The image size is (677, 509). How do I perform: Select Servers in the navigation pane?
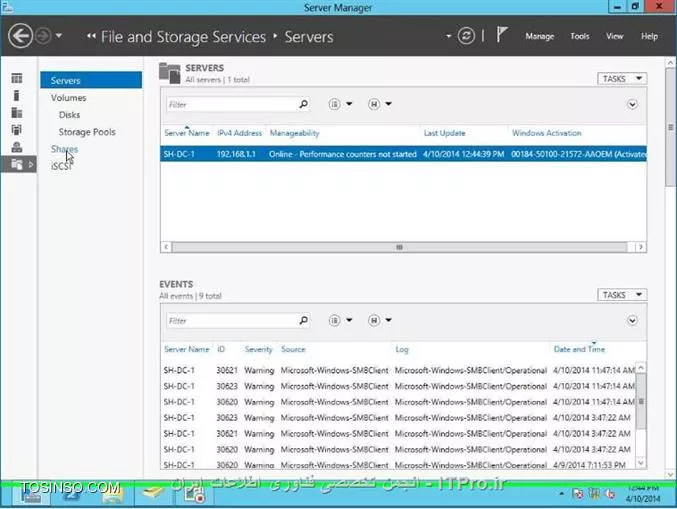pyautogui.click(x=91, y=80)
